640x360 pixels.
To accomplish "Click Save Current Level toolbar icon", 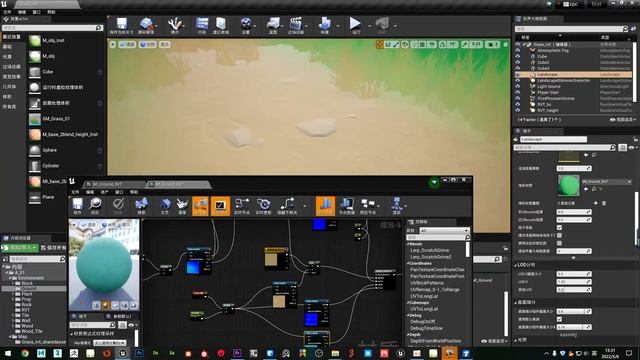I will click(122, 25).
